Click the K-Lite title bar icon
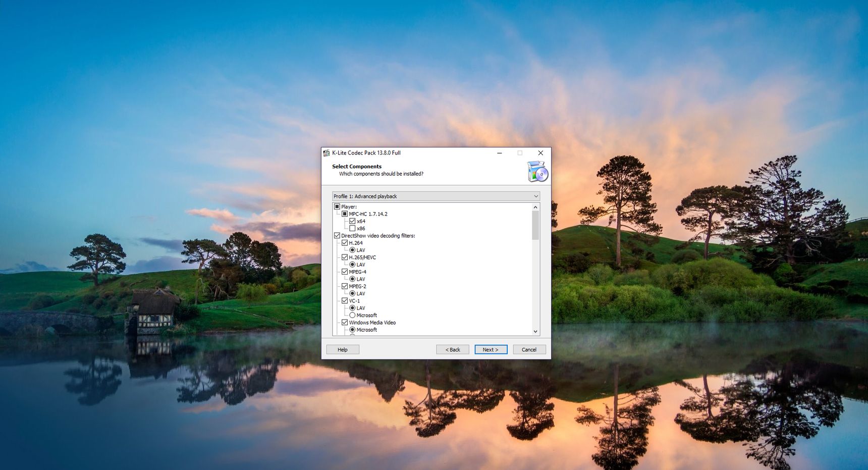 (x=327, y=153)
